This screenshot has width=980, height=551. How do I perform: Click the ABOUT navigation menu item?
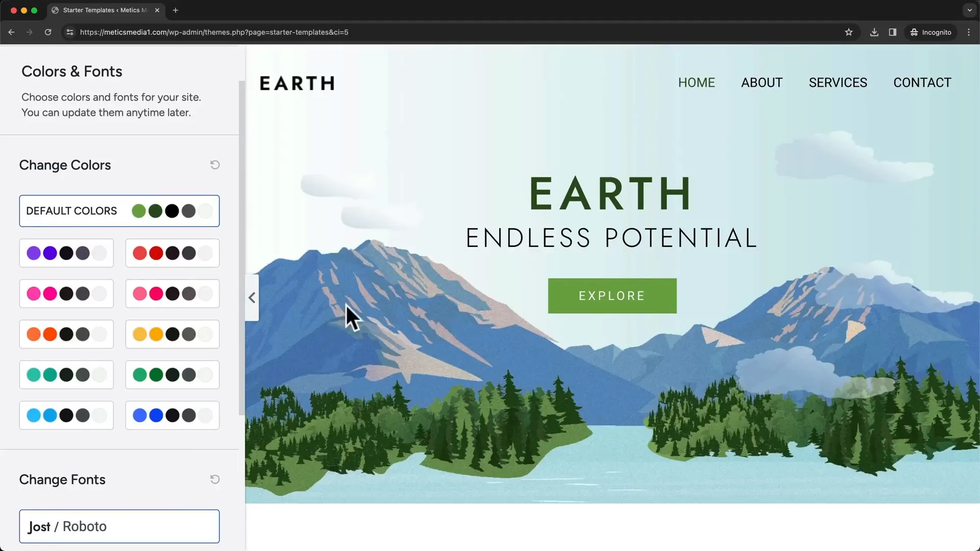click(761, 82)
